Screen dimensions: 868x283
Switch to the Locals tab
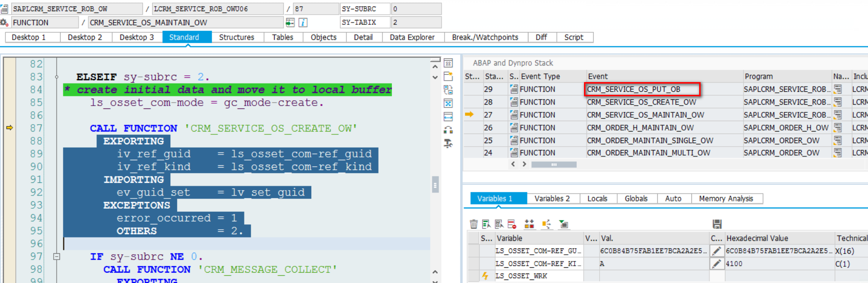(x=597, y=198)
